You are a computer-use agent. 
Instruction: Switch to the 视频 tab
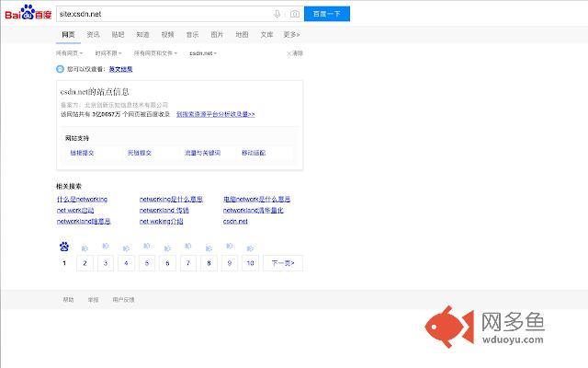(x=167, y=35)
